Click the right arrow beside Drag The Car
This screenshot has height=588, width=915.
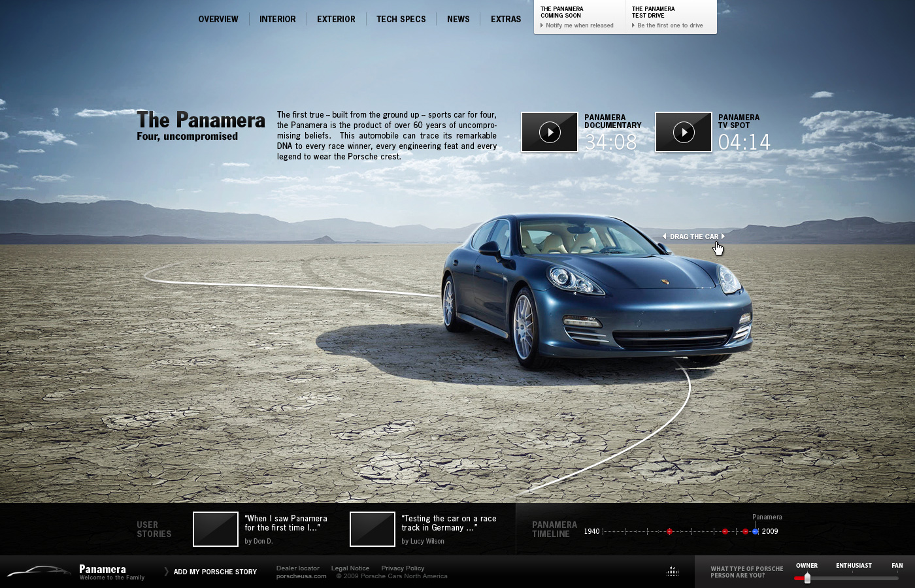pyautogui.click(x=723, y=237)
